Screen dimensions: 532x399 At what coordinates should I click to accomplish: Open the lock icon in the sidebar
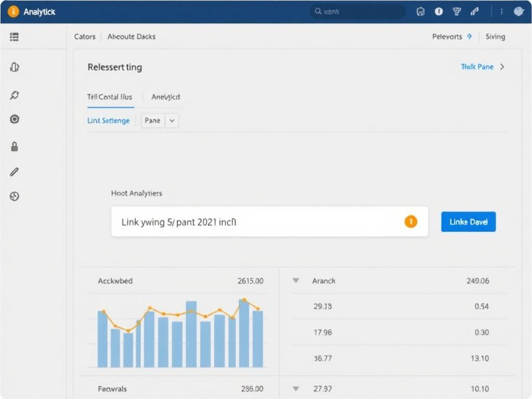tap(14, 146)
